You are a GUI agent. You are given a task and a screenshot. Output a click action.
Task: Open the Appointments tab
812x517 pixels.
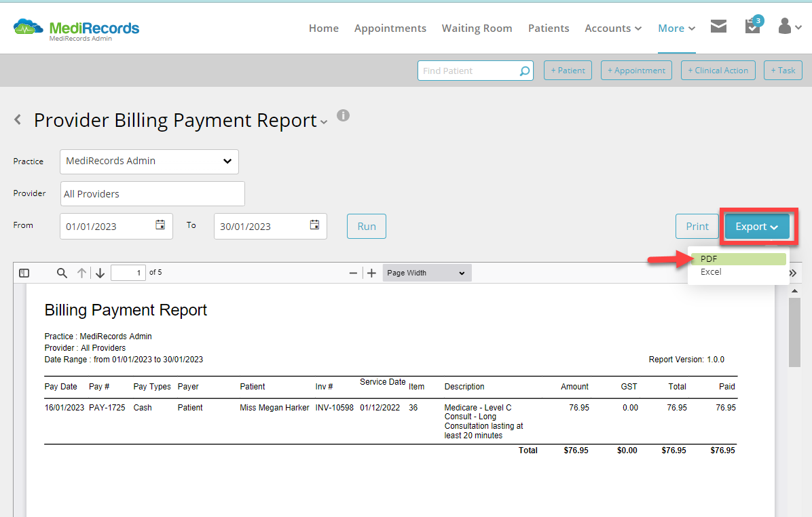[390, 28]
